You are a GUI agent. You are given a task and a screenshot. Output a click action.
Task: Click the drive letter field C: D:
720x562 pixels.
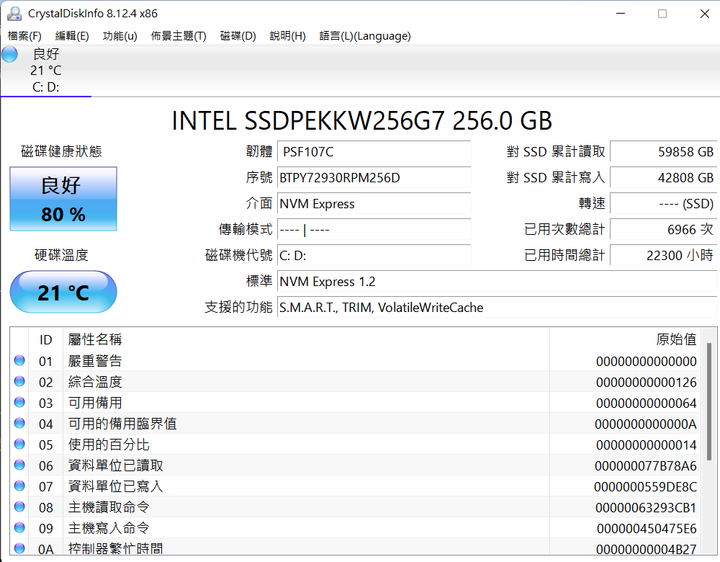tap(374, 255)
